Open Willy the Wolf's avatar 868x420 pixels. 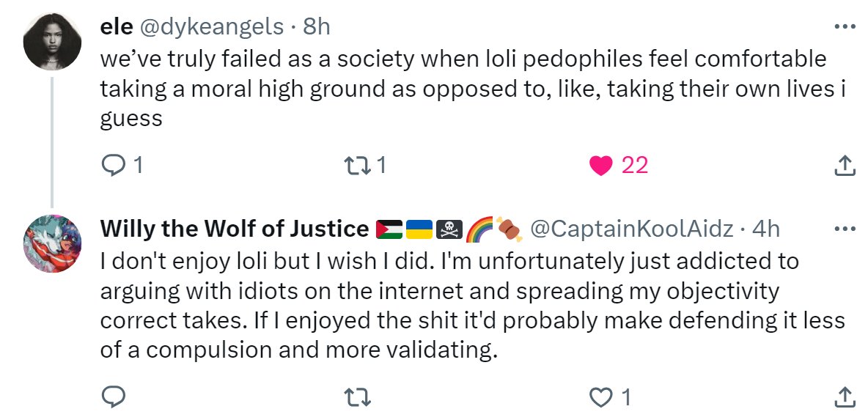tap(53, 243)
